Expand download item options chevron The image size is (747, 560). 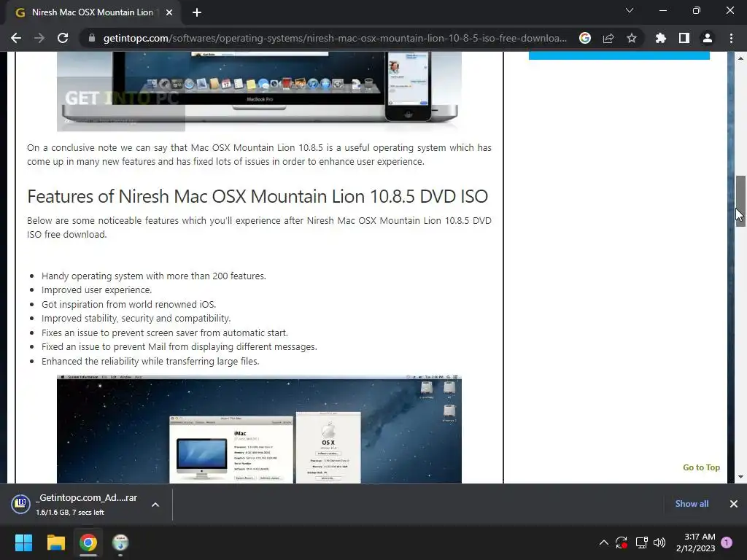pos(155,505)
